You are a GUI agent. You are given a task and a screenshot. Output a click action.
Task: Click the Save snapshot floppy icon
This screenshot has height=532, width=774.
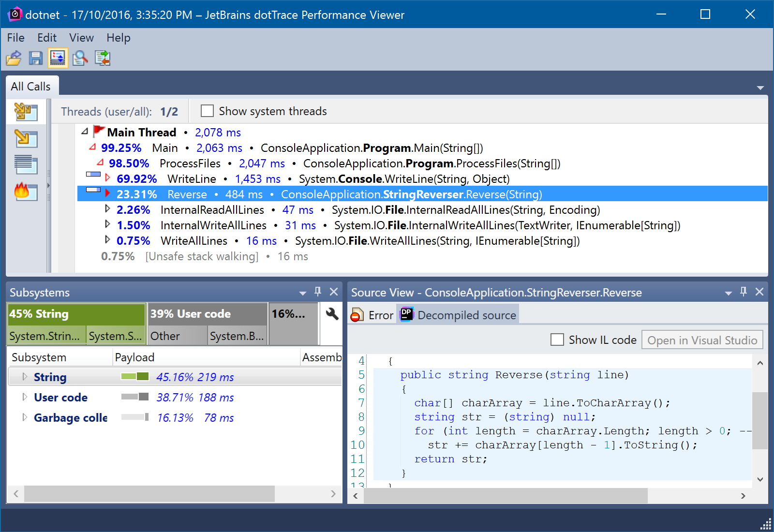tap(36, 58)
